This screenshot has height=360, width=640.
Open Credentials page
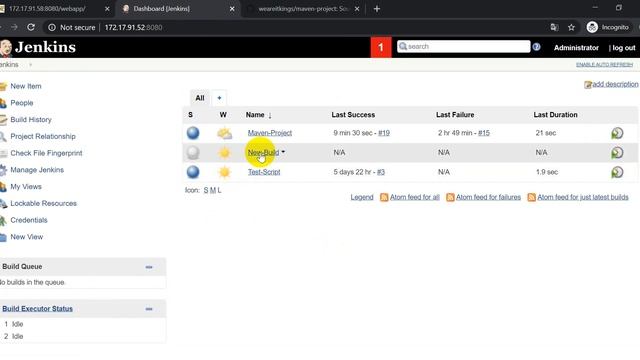point(29,220)
